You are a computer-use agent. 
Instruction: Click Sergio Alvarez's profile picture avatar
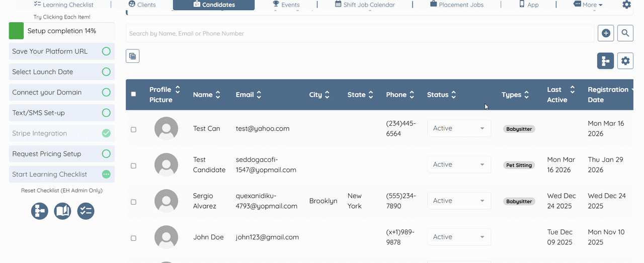click(166, 201)
